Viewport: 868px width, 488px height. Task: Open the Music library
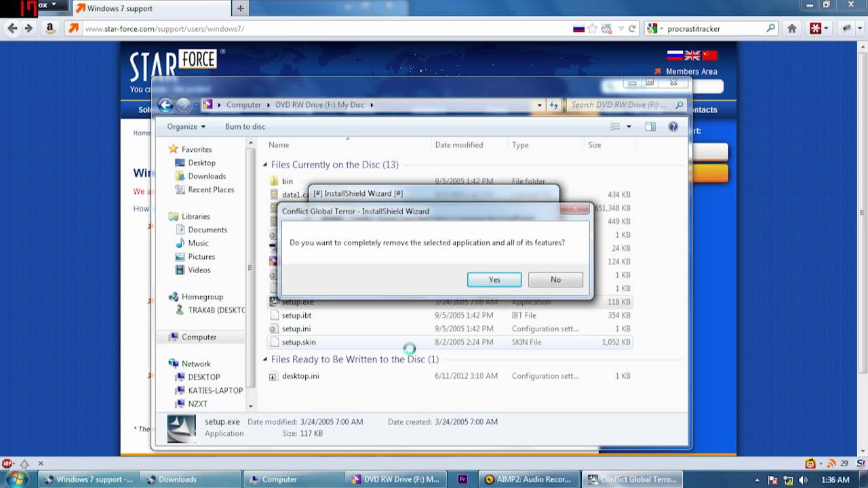198,243
